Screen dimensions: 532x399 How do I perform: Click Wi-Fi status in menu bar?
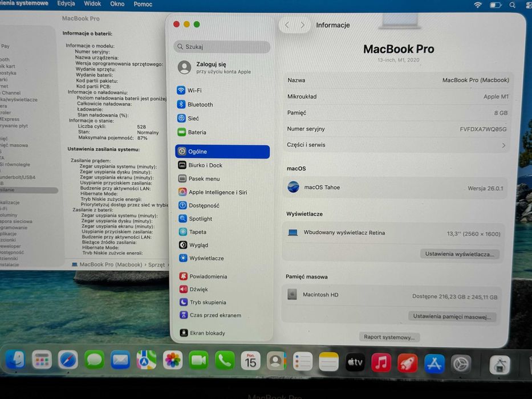coord(478,5)
